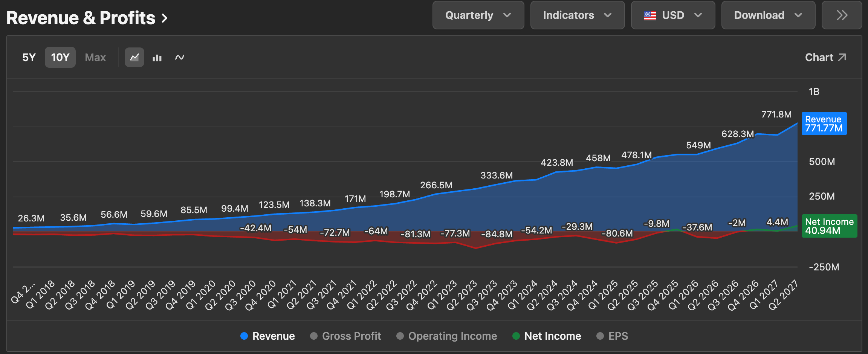Viewport: 868px width, 354px height.
Task: Select the Max time range
Action: pyautogui.click(x=95, y=57)
